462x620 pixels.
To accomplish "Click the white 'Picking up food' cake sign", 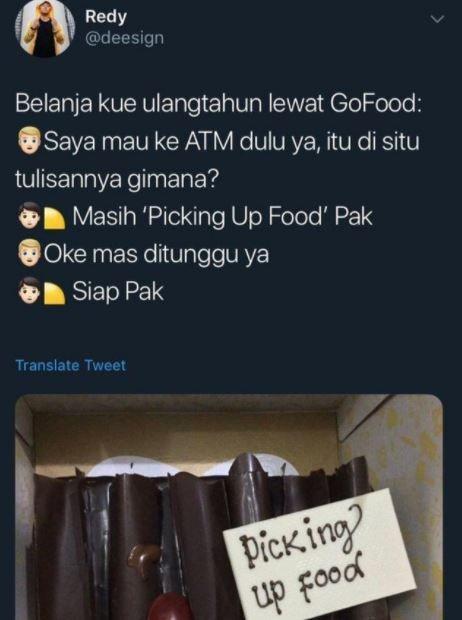I will (320, 556).
